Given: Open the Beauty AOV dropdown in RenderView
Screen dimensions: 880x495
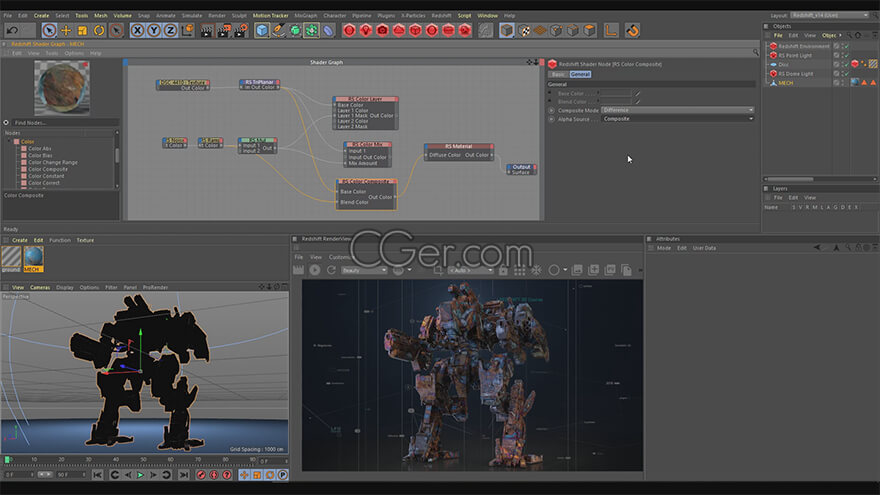Looking at the screenshot, I should coord(364,271).
